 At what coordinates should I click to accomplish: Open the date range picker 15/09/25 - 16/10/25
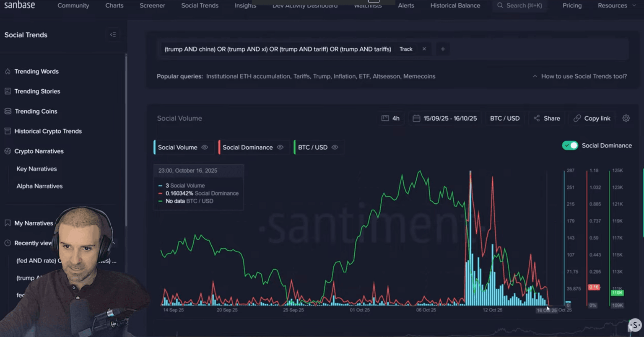click(445, 118)
